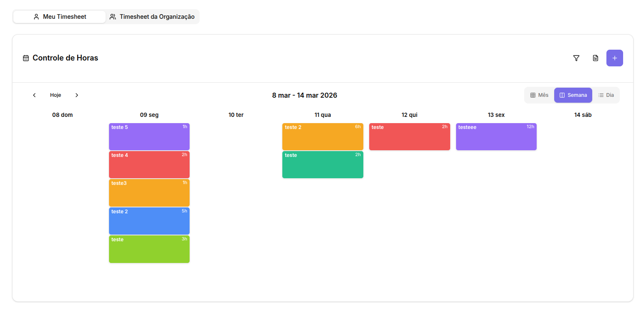This screenshot has height=326, width=644.
Task: Add new time entry with plus button
Action: click(x=614, y=58)
